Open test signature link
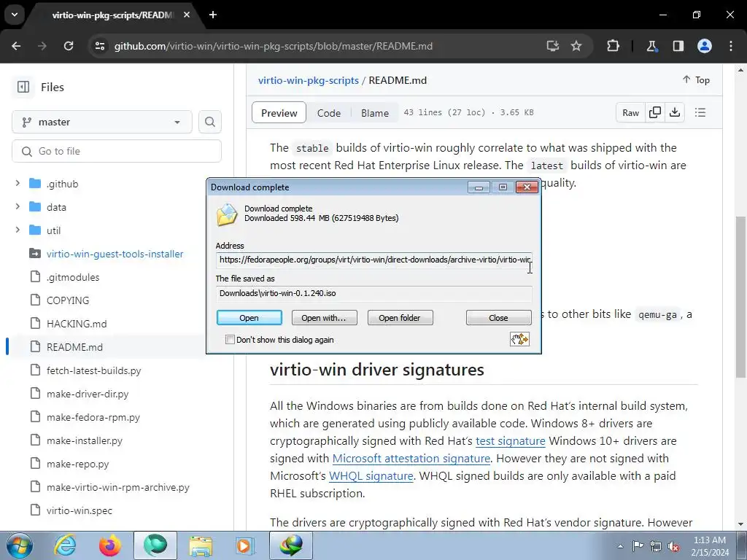 [x=510, y=441]
